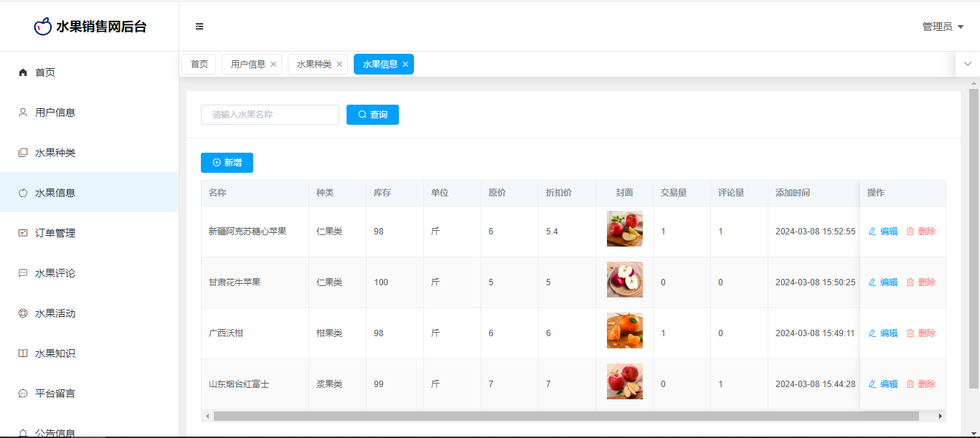
Task: Click the 查询 search button
Action: tap(372, 115)
